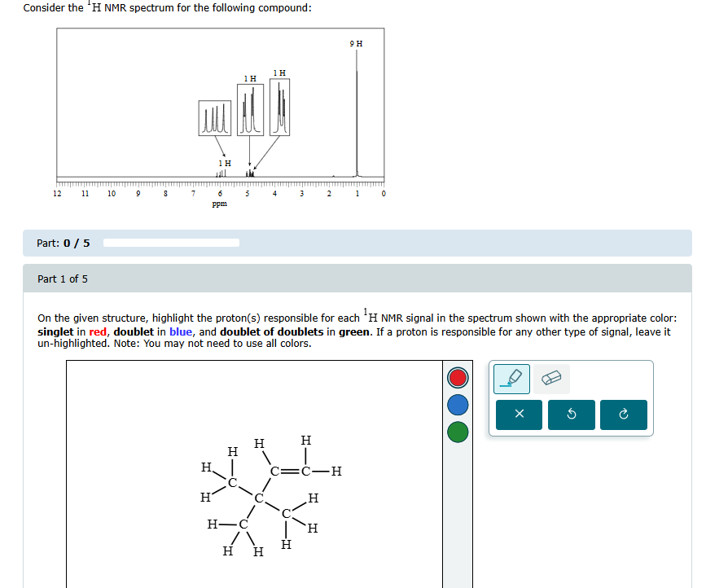The width and height of the screenshot is (706, 588).
Task: Click the ppm axis label below spectrum
Action: pyautogui.click(x=219, y=204)
